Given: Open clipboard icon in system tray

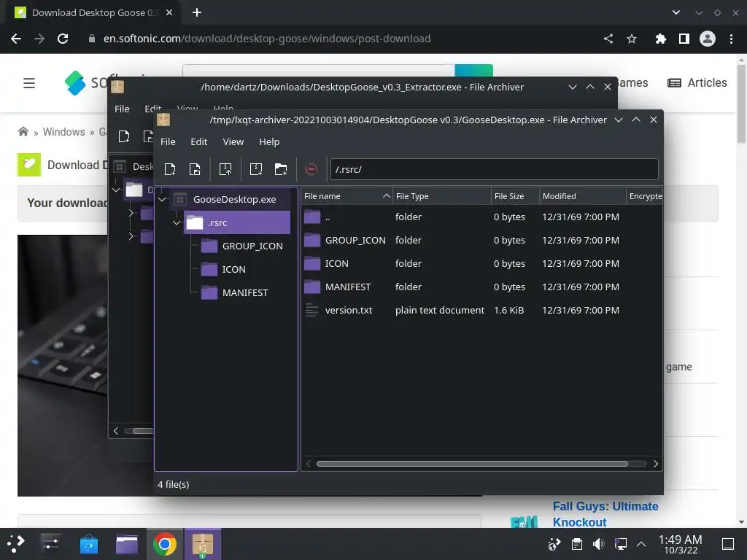Looking at the screenshot, I should [x=577, y=544].
